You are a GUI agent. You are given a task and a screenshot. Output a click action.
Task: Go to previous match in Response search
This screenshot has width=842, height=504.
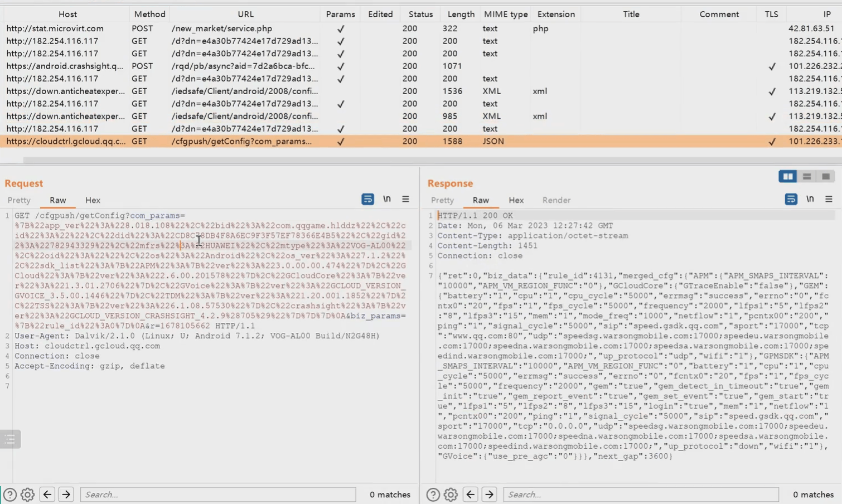coord(471,495)
